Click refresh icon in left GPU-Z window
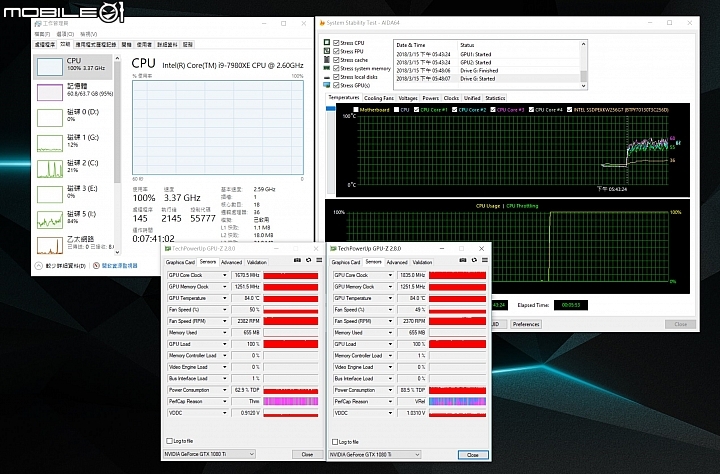Screen dimensions: 720x474 tap(309, 260)
